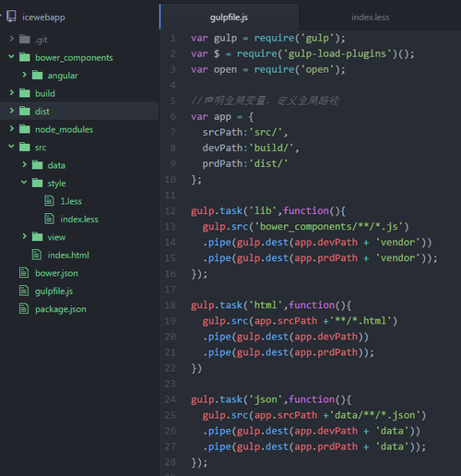Select the node_modules folder name
Image resolution: width=461 pixels, height=476 pixels.
pyautogui.click(x=64, y=129)
